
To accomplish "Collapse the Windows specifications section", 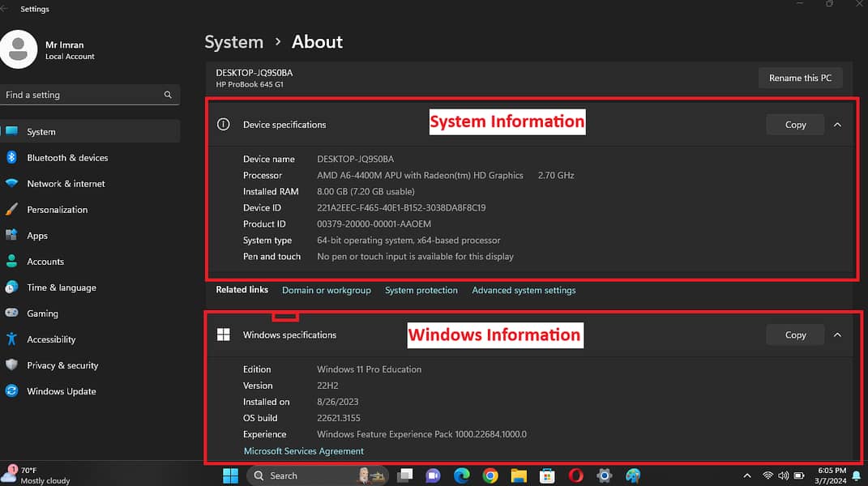I will click(x=837, y=335).
